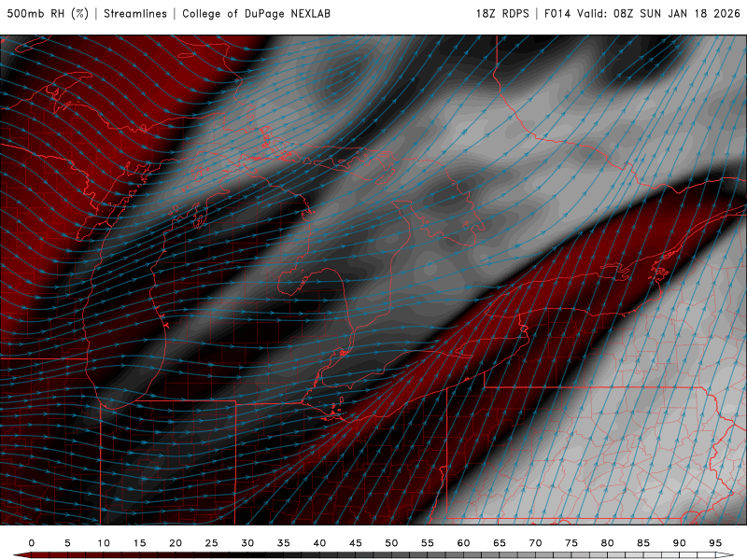Screen dimensions: 747x560
Task: Click the '70' colorbar scale label
Action: 535,543
